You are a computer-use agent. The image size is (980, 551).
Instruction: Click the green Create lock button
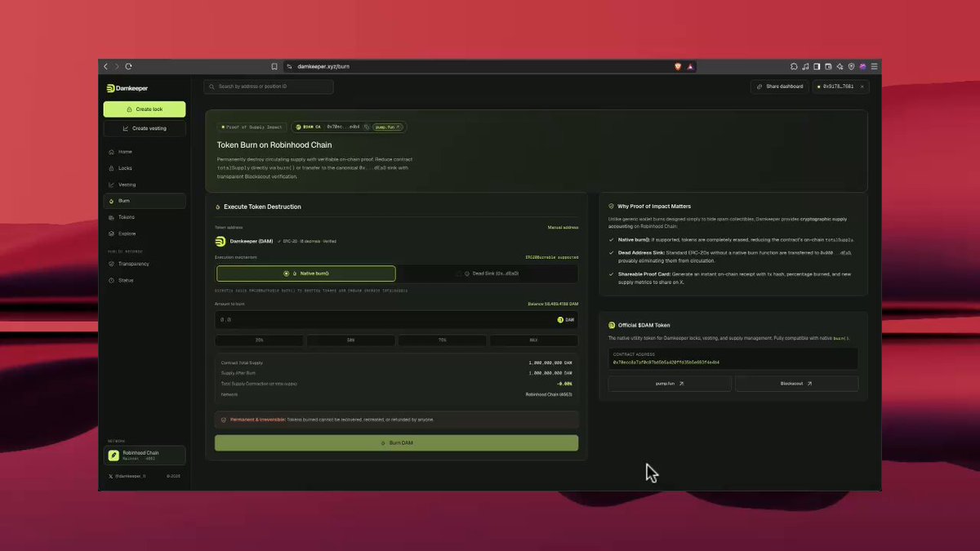[x=145, y=109]
